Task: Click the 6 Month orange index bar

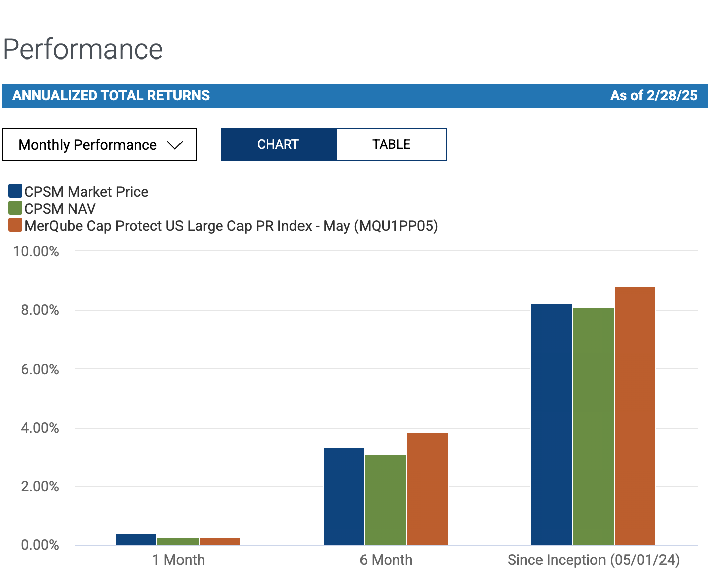Action: tap(428, 489)
